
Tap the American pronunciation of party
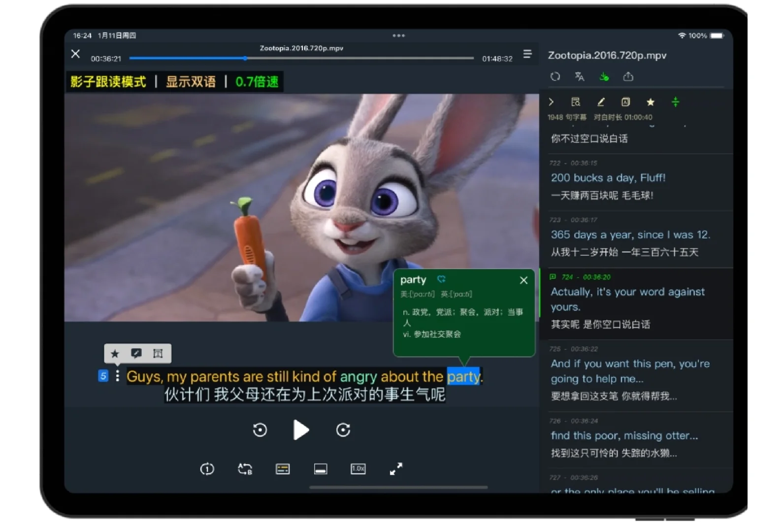tap(418, 294)
